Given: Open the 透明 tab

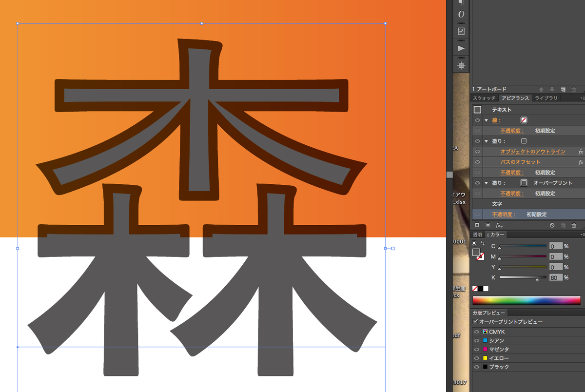Looking at the screenshot, I should pos(477,235).
